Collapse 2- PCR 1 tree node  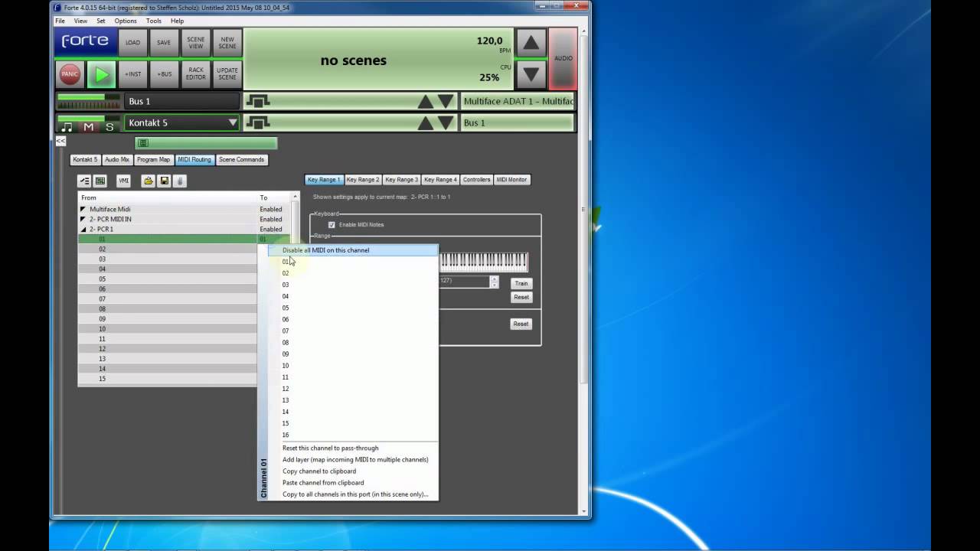click(83, 229)
